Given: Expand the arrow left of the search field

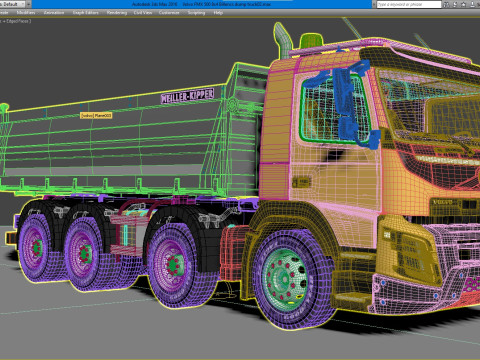Looking at the screenshot, I should click(x=374, y=4).
